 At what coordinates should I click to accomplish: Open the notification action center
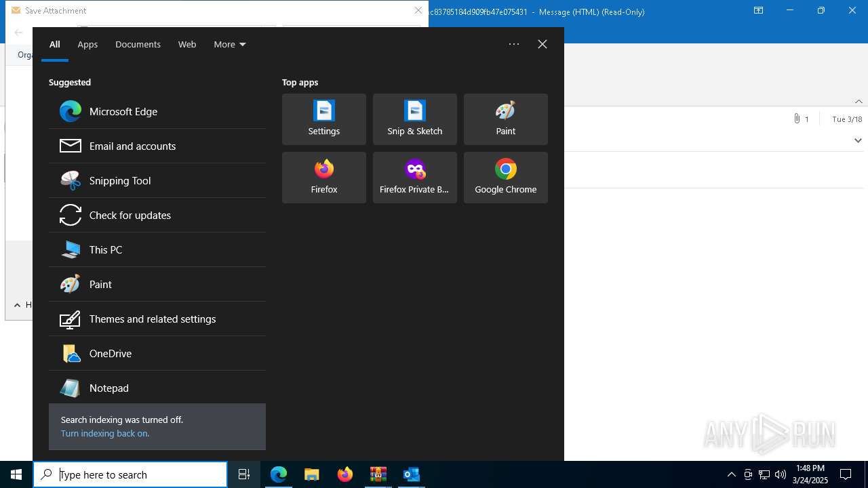[846, 474]
